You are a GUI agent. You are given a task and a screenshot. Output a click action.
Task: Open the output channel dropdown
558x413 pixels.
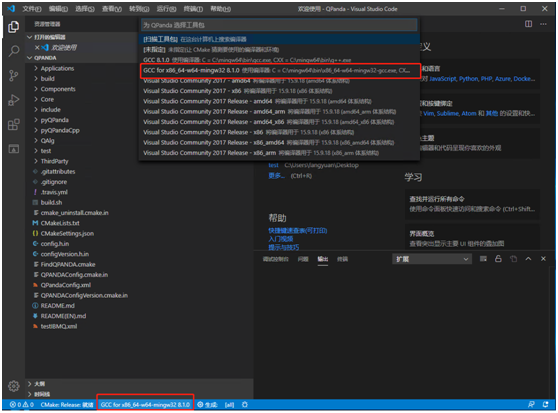click(432, 259)
